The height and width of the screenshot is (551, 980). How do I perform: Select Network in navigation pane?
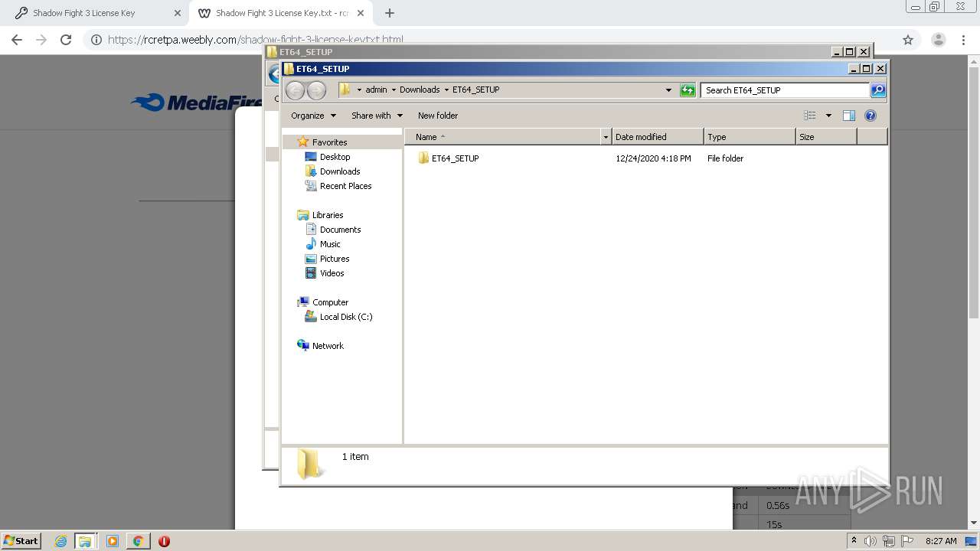(328, 346)
